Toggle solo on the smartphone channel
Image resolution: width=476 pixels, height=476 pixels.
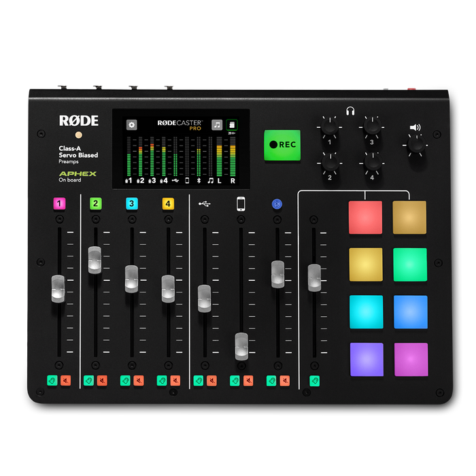click(235, 381)
